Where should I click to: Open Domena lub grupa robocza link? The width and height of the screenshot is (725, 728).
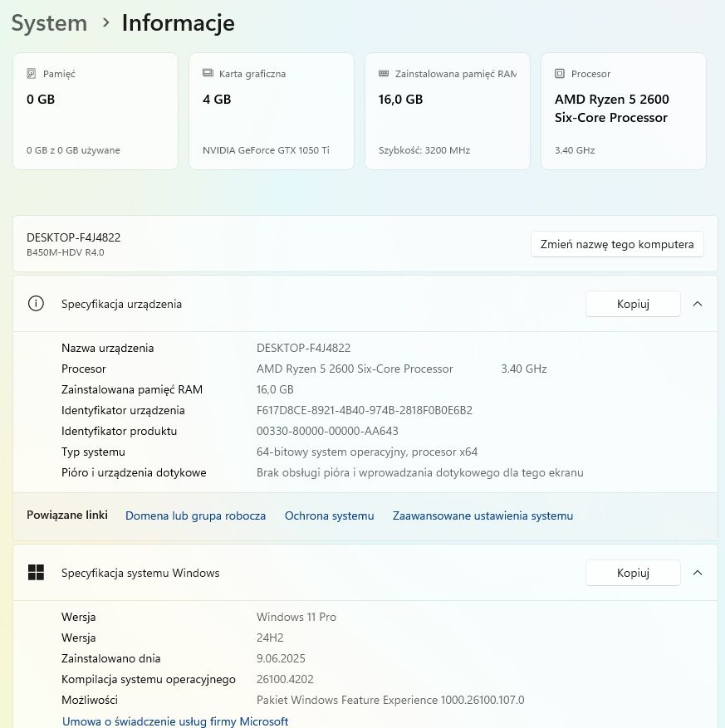(195, 515)
